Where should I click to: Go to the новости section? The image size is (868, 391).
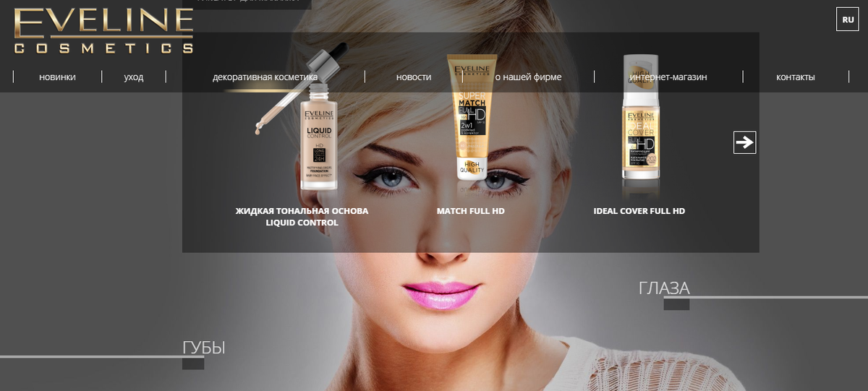point(414,77)
